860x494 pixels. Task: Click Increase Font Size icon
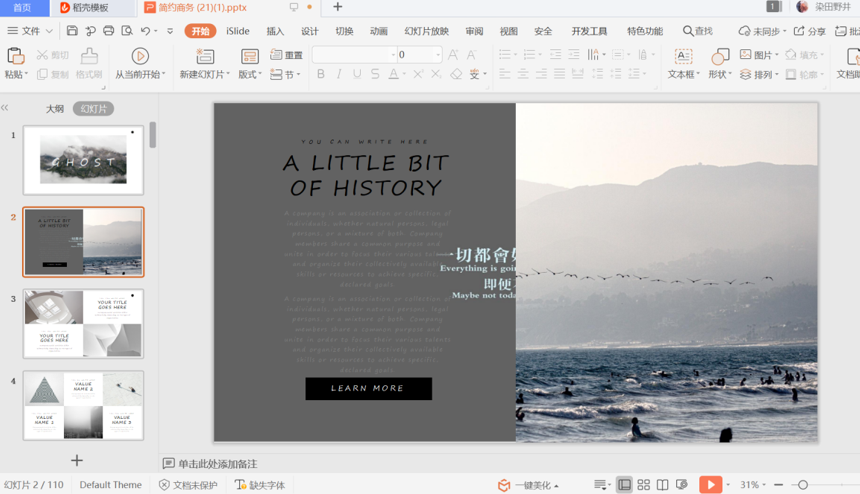coord(453,55)
